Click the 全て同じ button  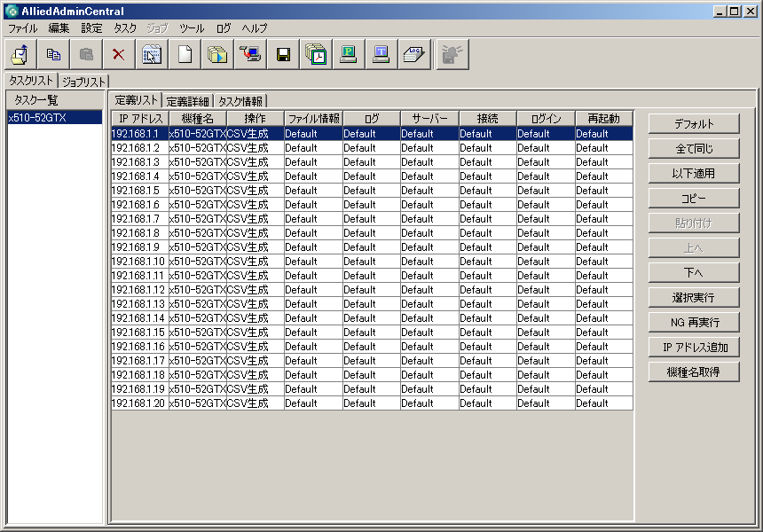[694, 149]
